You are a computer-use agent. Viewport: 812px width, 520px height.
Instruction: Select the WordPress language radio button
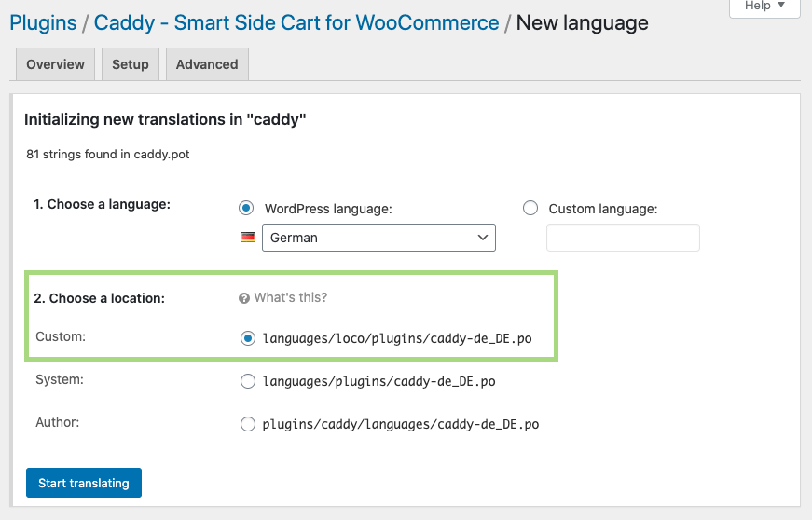click(x=246, y=208)
